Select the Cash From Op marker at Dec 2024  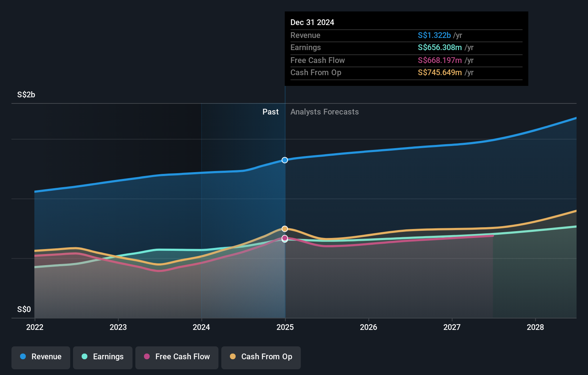(285, 228)
